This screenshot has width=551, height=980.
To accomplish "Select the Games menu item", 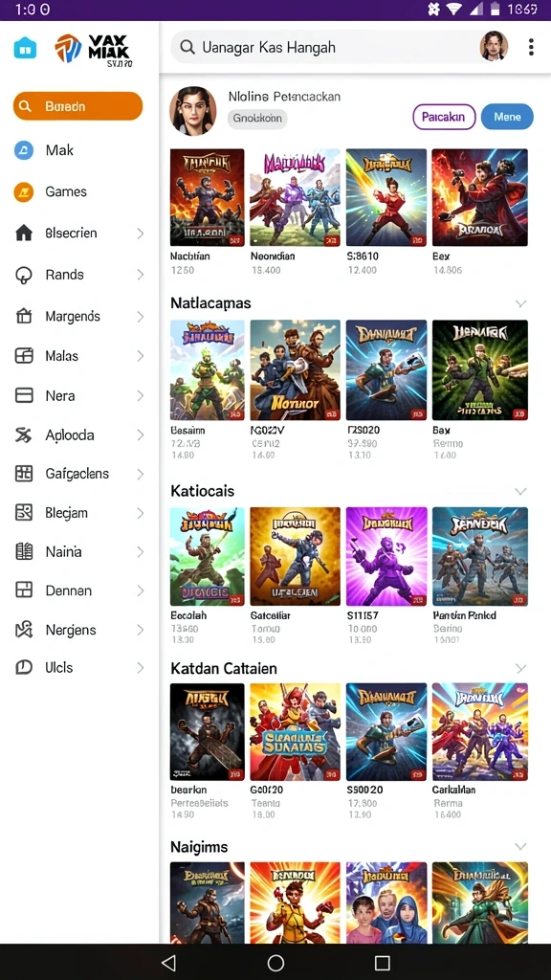I will [x=80, y=191].
